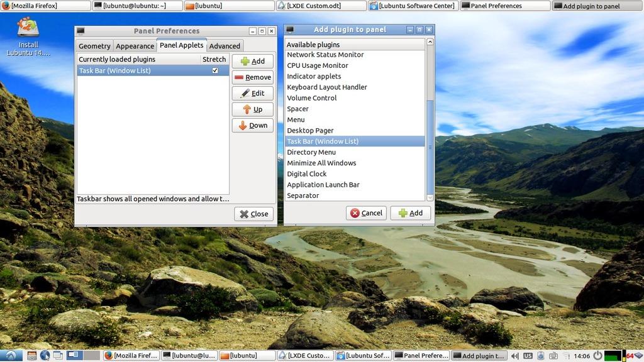Select the US keyboard layout indicator
Image resolution: width=644 pixels, height=362 pixels.
pos(528,355)
